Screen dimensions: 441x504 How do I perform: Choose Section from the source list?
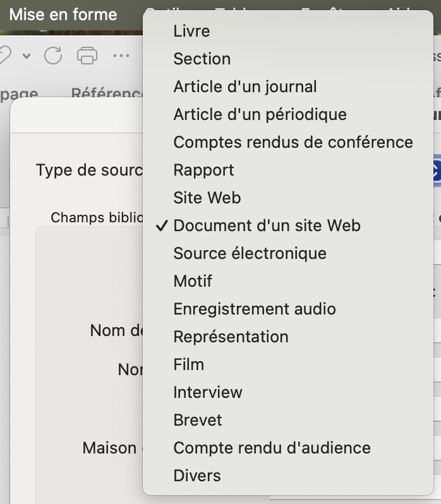click(202, 59)
